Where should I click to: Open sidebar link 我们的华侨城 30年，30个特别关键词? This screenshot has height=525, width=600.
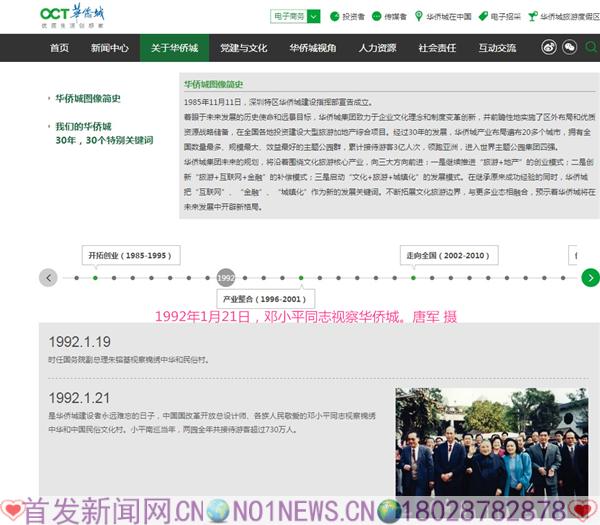click(104, 133)
